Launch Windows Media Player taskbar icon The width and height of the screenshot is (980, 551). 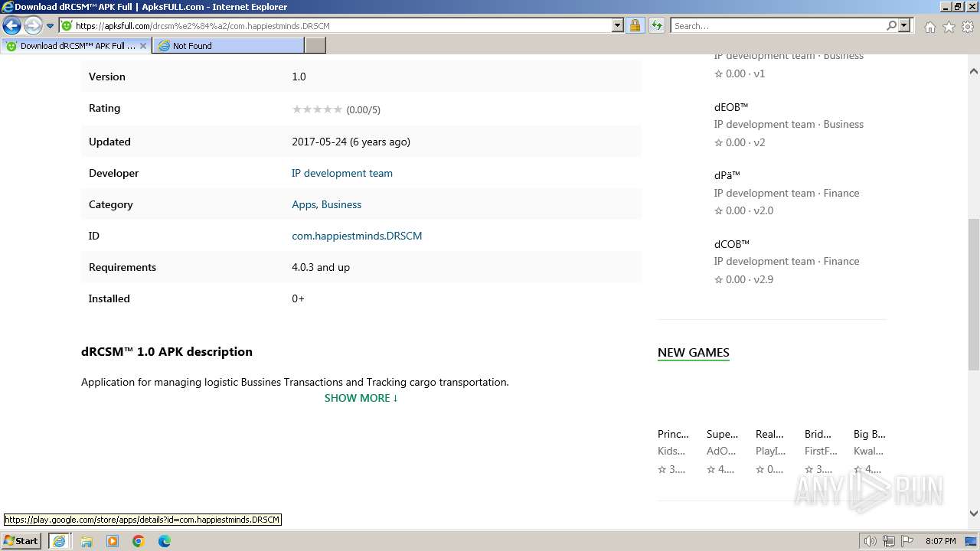[113, 541]
